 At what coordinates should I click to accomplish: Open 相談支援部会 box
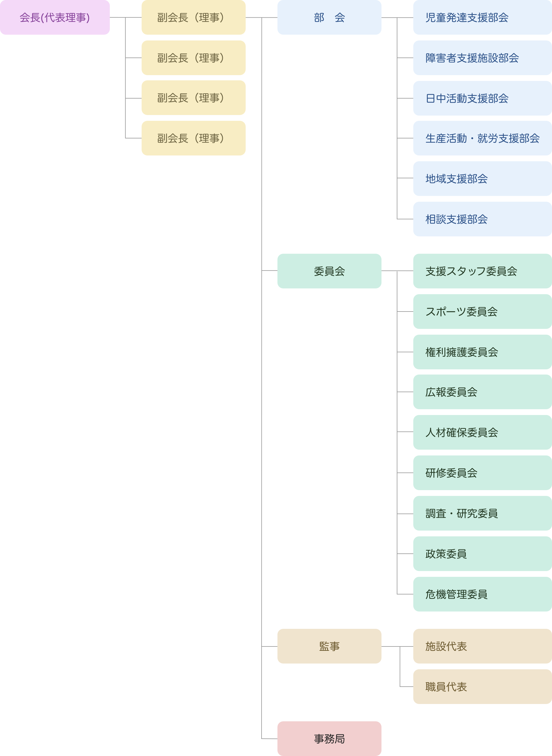coord(483,219)
